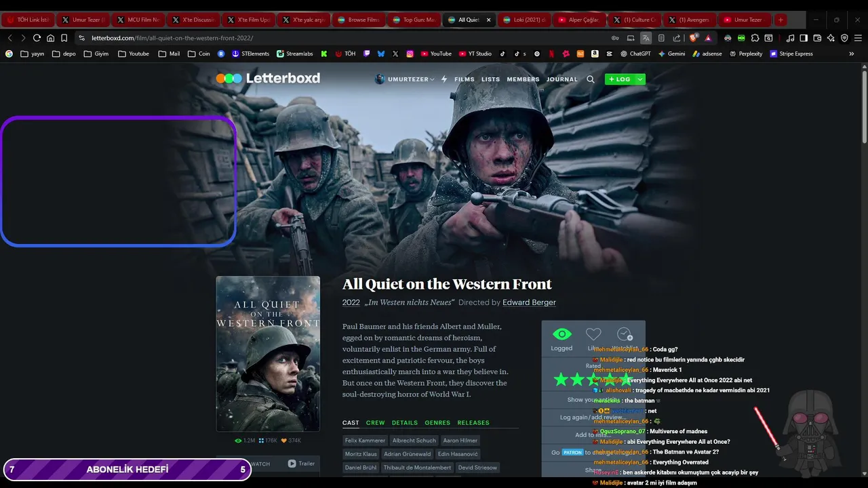
Task: Go back with the browser back arrow
Action: click(x=9, y=38)
